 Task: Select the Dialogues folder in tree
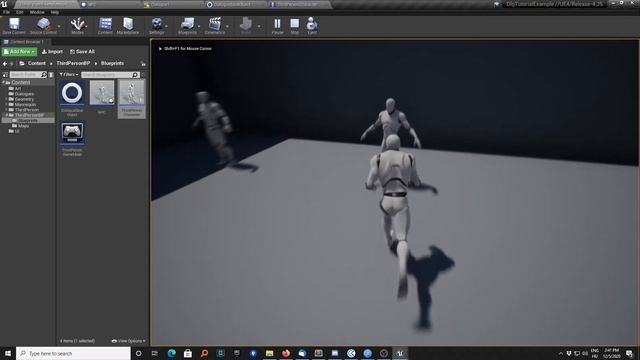(24, 94)
